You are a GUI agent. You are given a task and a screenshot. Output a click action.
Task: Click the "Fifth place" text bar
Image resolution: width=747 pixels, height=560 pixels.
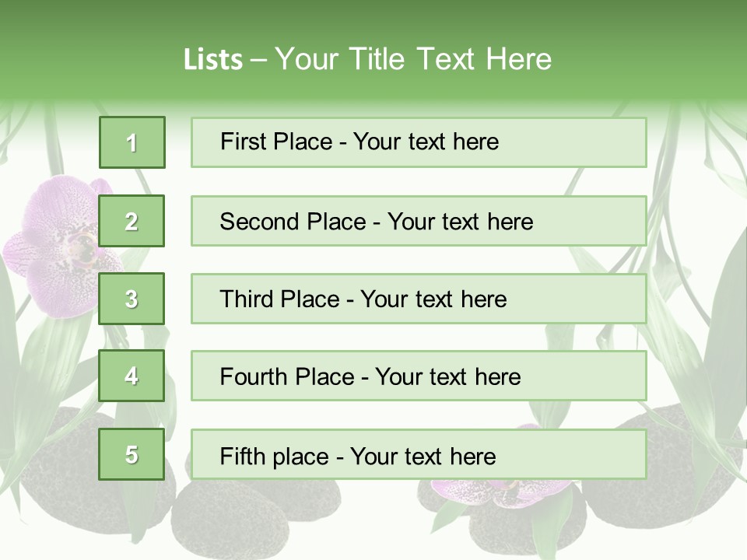coord(419,455)
